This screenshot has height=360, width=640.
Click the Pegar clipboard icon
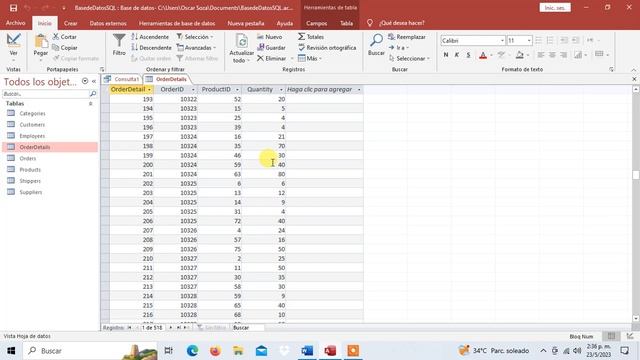point(41,41)
